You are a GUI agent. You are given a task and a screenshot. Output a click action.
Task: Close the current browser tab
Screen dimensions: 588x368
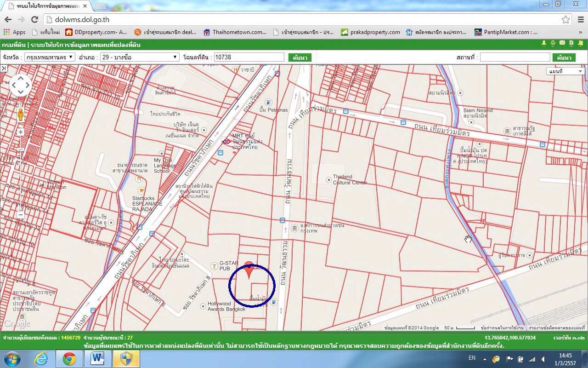(85, 6)
